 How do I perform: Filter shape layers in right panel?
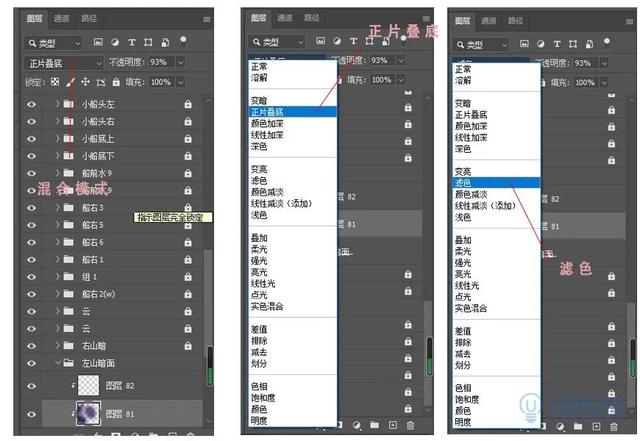573,44
